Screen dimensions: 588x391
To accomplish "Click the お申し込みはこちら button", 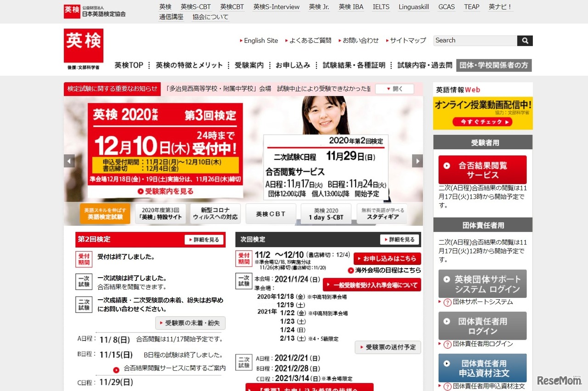I will 387,258.
